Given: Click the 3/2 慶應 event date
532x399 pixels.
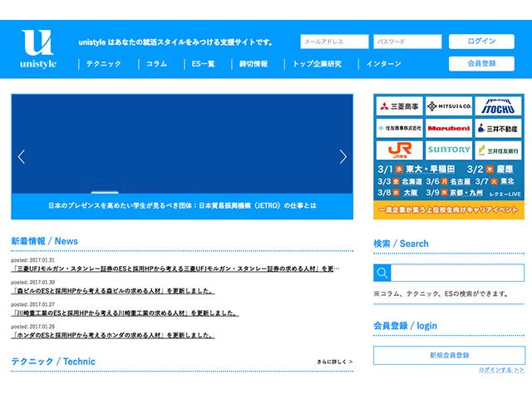Looking at the screenshot, I should [490, 169].
